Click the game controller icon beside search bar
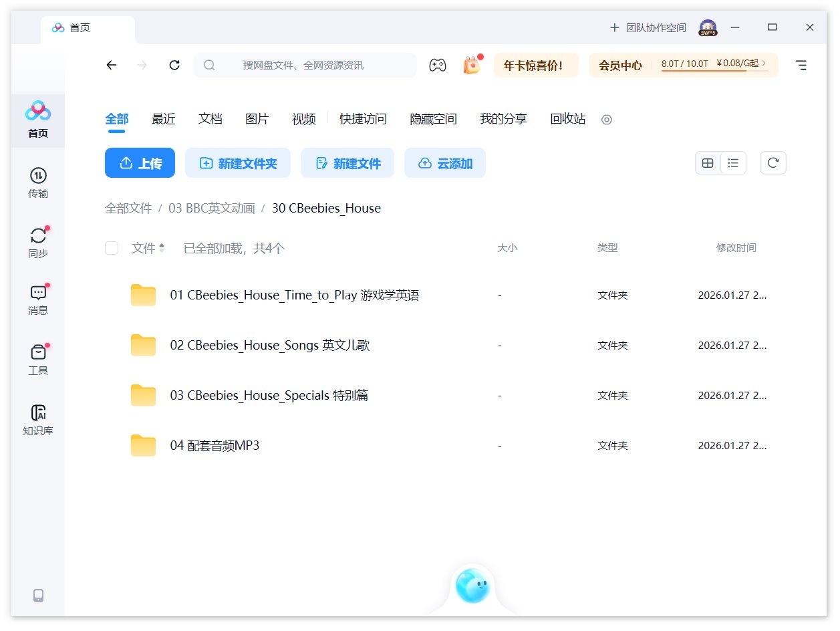This screenshot has height=631, width=840. coord(438,65)
